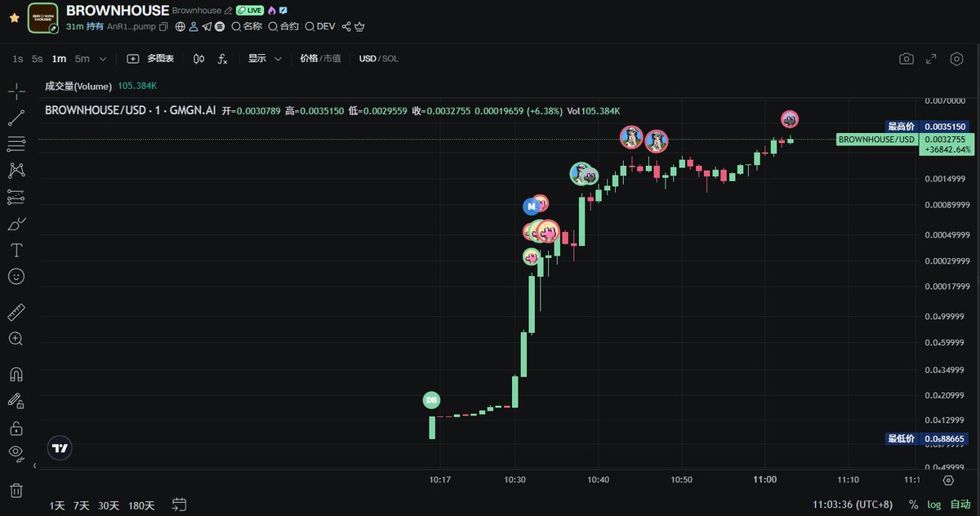Click the green DB marker on chart
This screenshot has width=980, height=516.
click(x=431, y=400)
